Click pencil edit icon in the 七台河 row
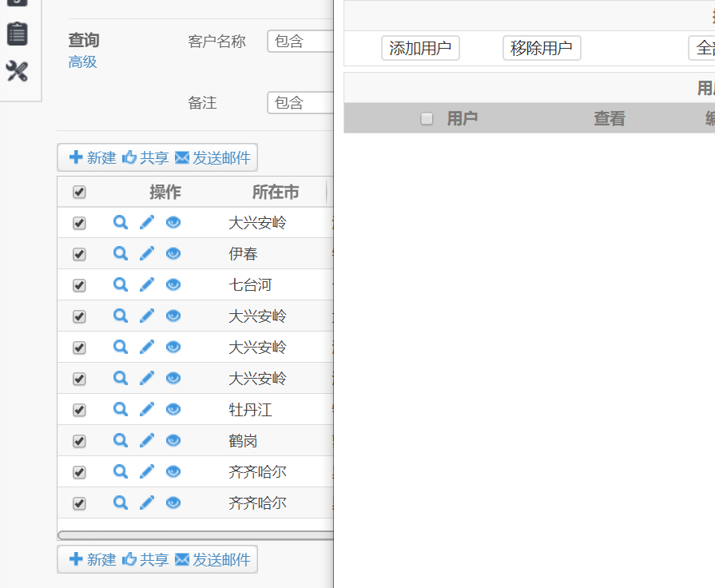Screen dimensions: 715x588 147,284
